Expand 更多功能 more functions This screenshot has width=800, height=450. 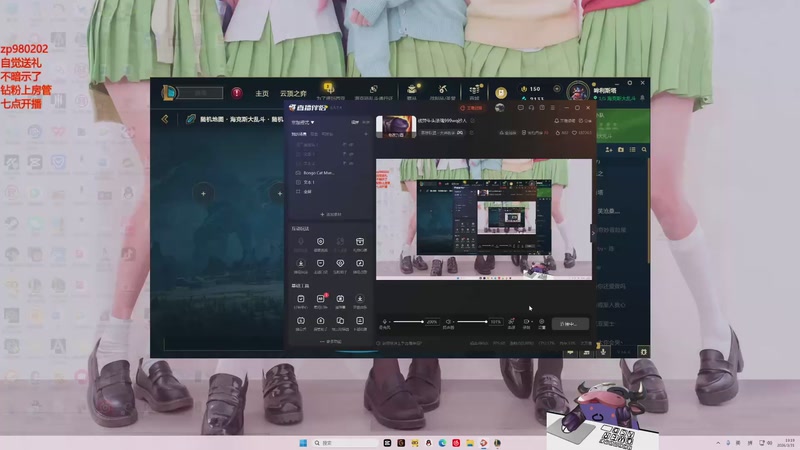(x=331, y=341)
